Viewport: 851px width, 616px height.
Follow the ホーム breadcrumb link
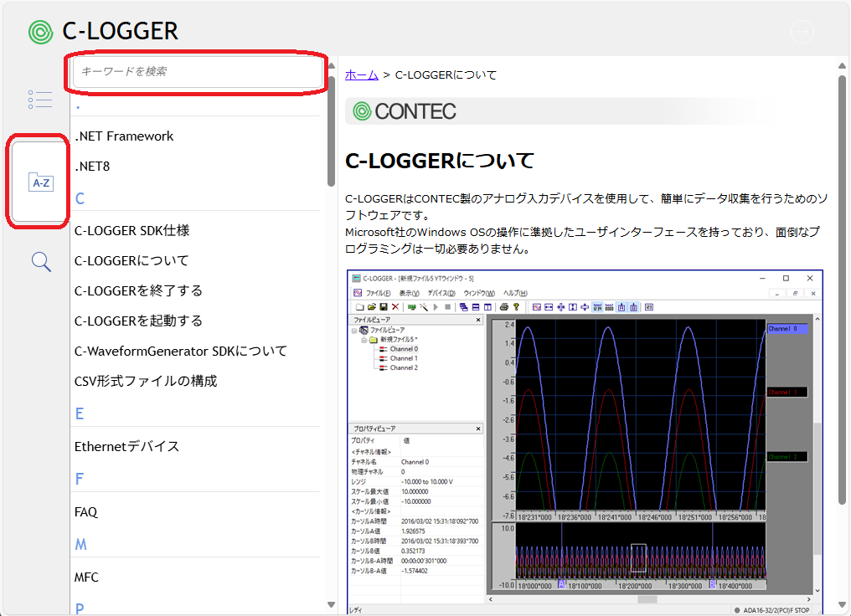coord(362,74)
